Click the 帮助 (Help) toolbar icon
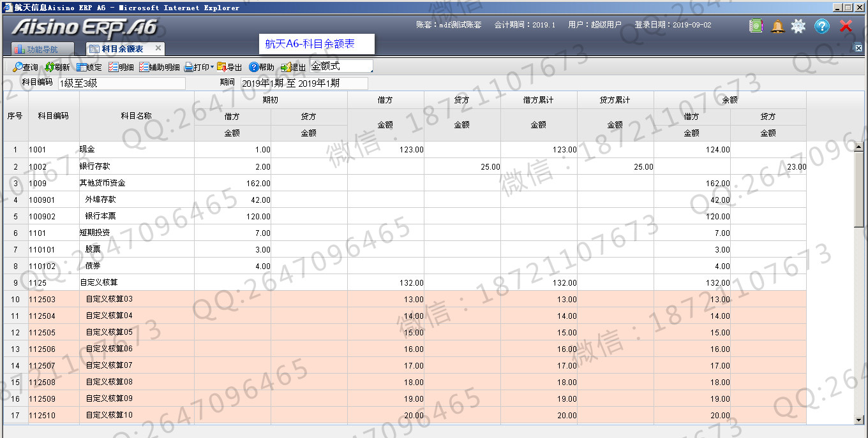This screenshot has height=438, width=868. 261,67
